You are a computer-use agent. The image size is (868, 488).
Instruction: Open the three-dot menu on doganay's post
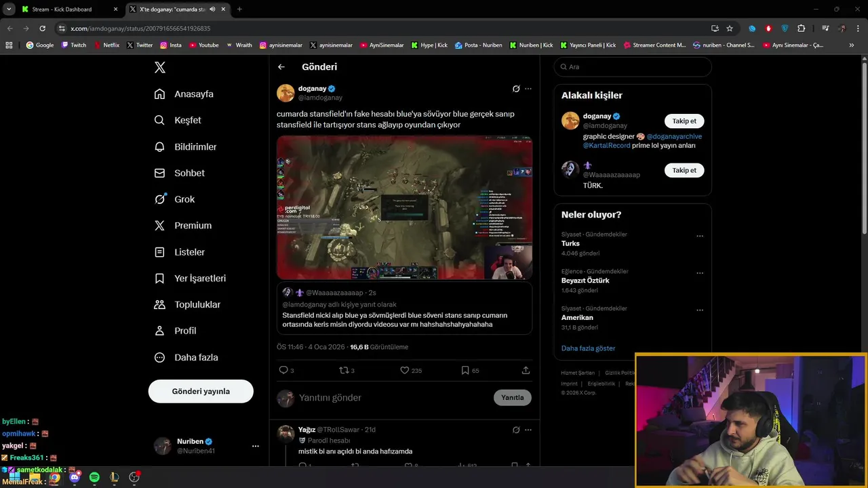pos(528,89)
